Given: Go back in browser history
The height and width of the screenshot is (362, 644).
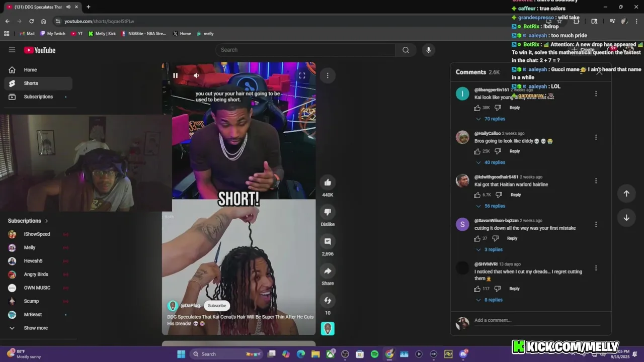Looking at the screenshot, I should pos(7,21).
